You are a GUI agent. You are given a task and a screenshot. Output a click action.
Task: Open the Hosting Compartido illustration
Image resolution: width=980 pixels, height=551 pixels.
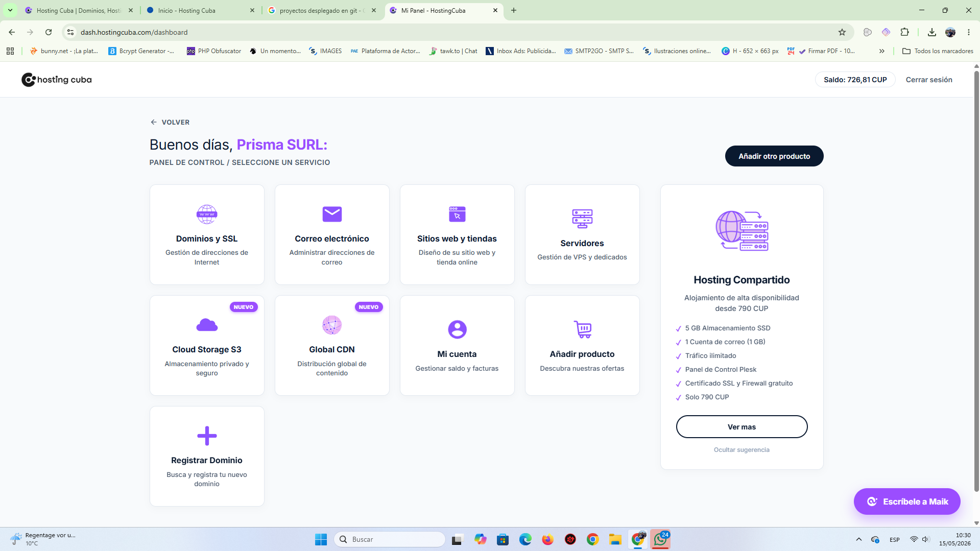(742, 231)
